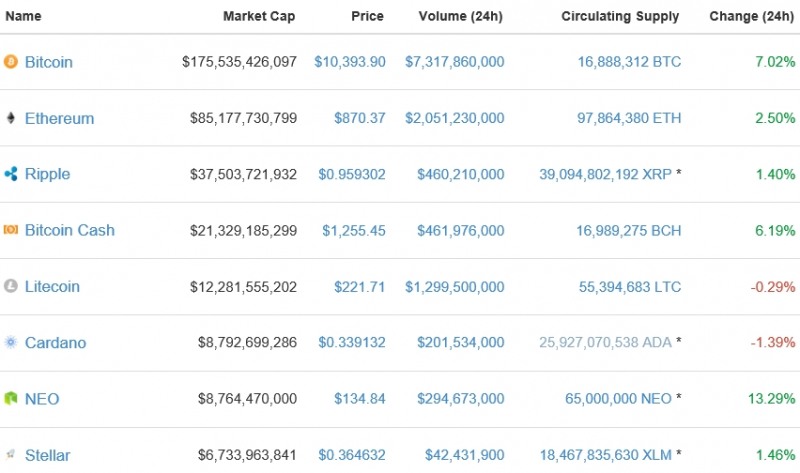Image resolution: width=800 pixels, height=473 pixels.
Task: Click the blue Ripple logo icon
Action: click(11, 174)
